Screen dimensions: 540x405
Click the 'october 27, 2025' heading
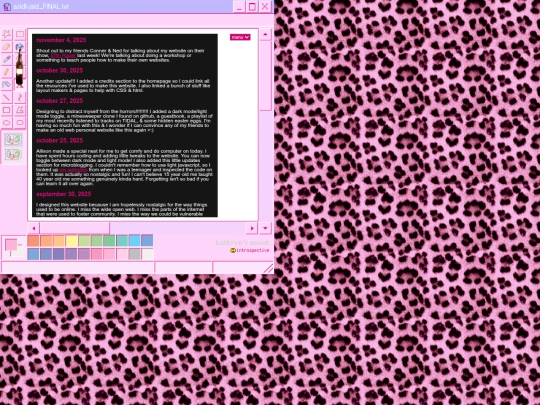pos(60,101)
